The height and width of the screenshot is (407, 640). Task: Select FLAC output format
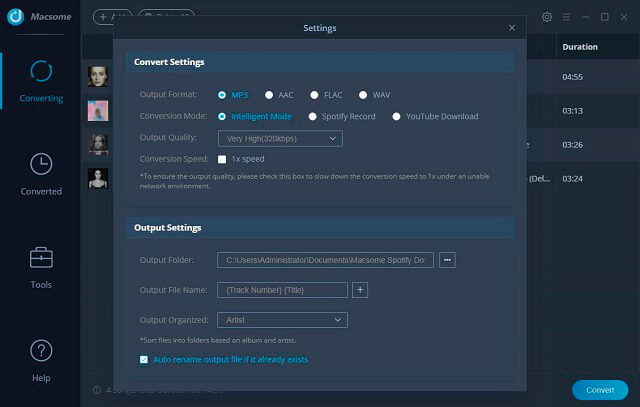click(314, 95)
